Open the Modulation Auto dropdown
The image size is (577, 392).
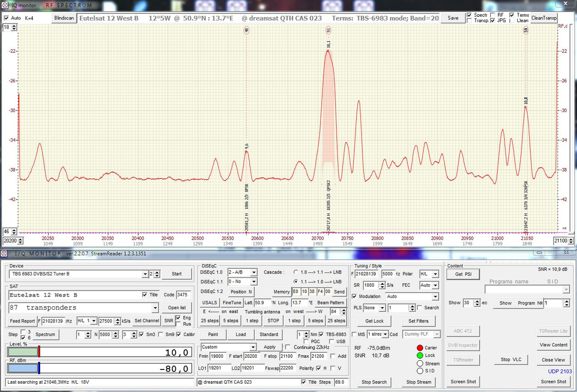[x=435, y=296]
